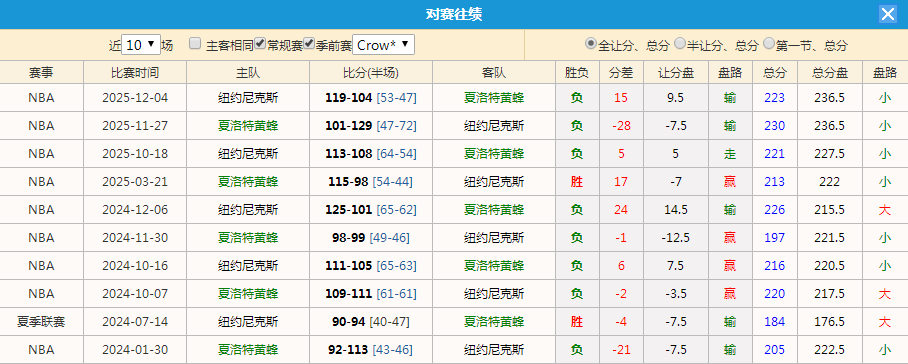Open score 101-129 match details
The height and width of the screenshot is (364, 908).
349,126
